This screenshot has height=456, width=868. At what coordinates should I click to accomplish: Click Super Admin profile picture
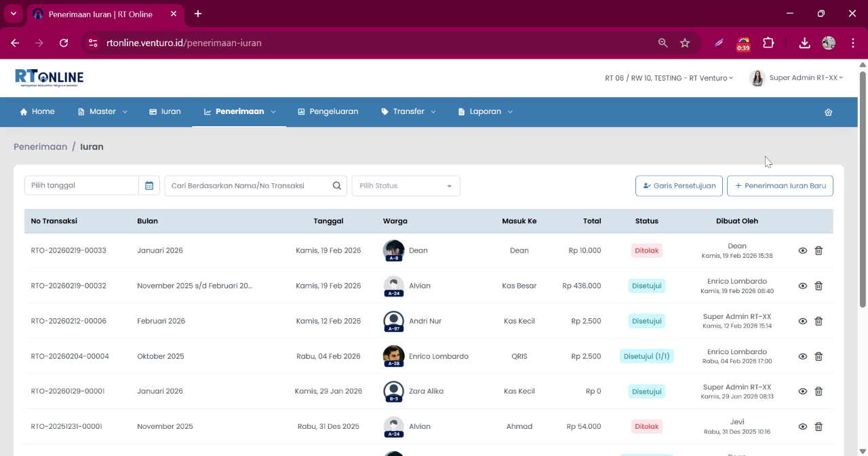click(x=757, y=78)
